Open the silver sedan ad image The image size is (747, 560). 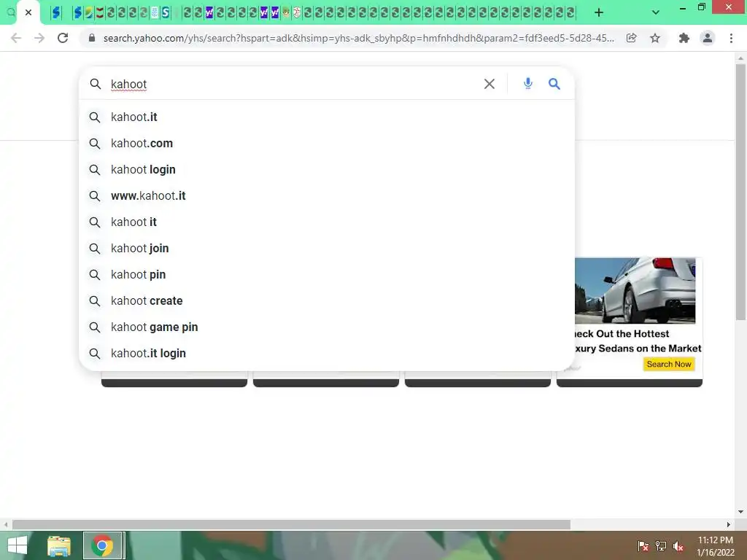click(x=635, y=291)
